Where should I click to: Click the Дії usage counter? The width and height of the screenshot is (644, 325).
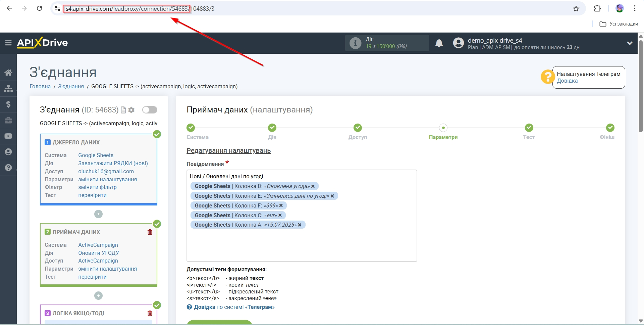click(387, 43)
